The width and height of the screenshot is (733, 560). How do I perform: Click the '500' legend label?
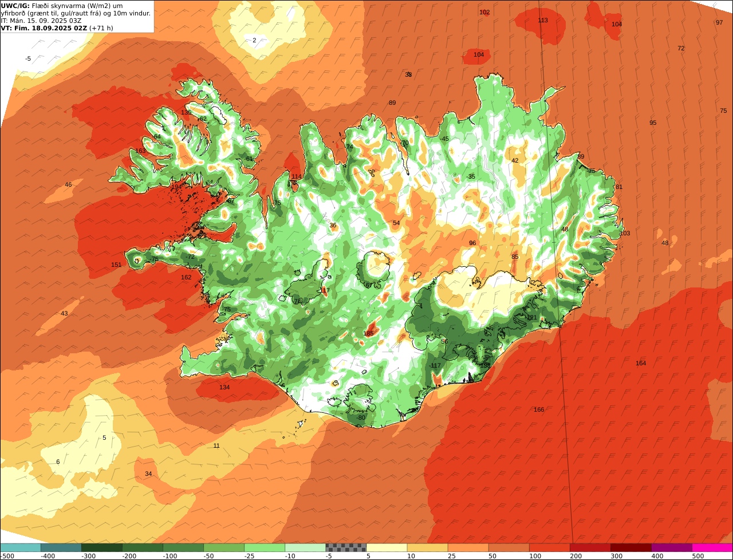tap(697, 556)
